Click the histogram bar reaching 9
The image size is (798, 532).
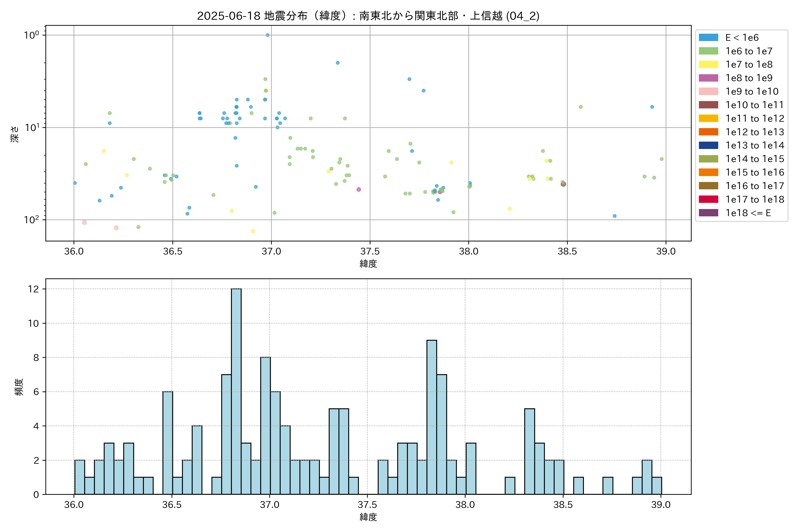432,417
